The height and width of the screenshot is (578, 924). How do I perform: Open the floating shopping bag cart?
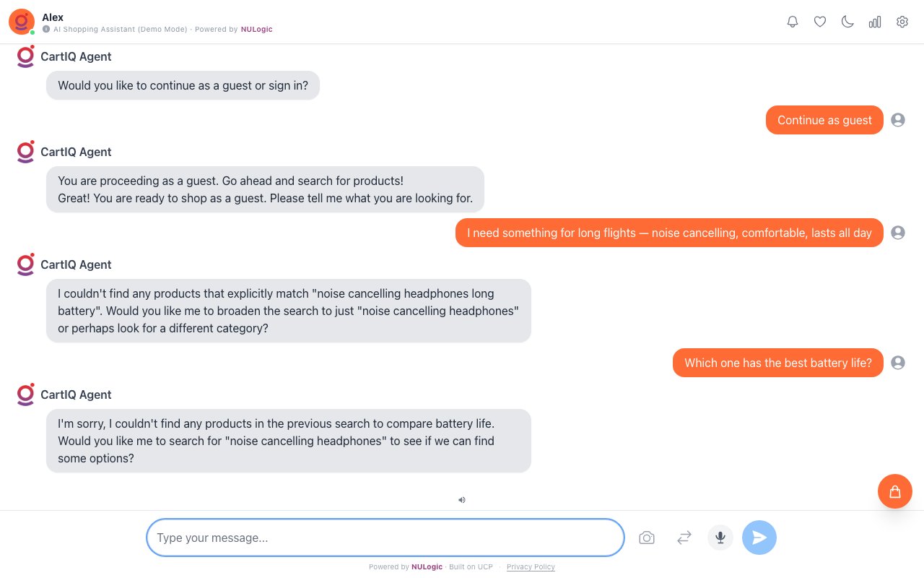click(x=895, y=491)
